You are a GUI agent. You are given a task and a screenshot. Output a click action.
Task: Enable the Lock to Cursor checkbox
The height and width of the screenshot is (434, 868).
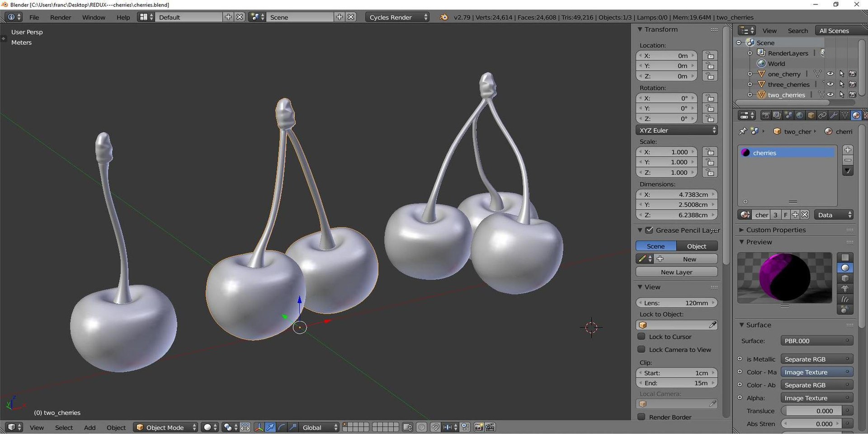point(641,336)
